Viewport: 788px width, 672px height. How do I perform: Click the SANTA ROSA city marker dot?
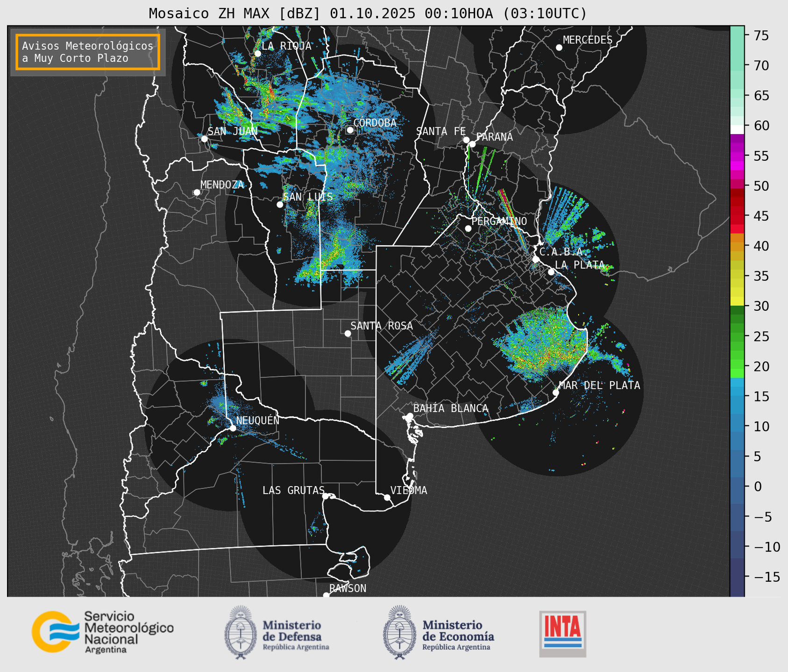(348, 333)
